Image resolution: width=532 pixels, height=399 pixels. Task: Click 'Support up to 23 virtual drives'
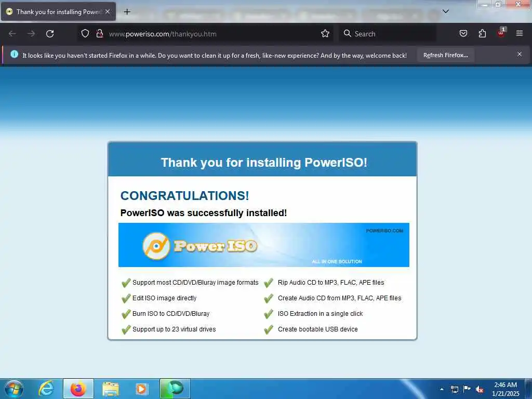pos(174,329)
